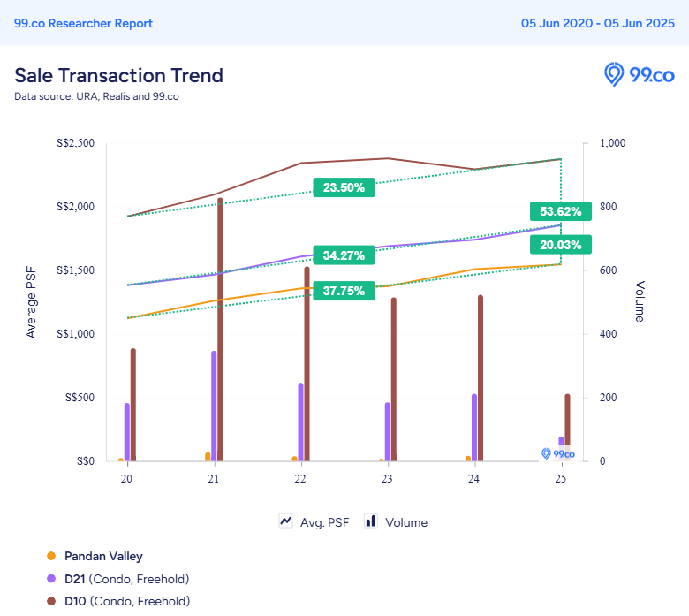Select the brown D10 legend dot
The width and height of the screenshot is (689, 616).
point(51,601)
